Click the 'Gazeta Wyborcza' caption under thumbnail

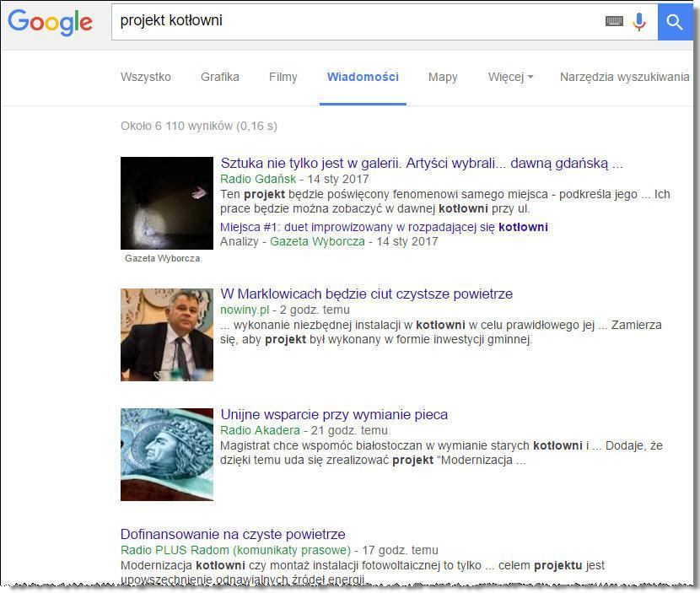click(x=163, y=258)
